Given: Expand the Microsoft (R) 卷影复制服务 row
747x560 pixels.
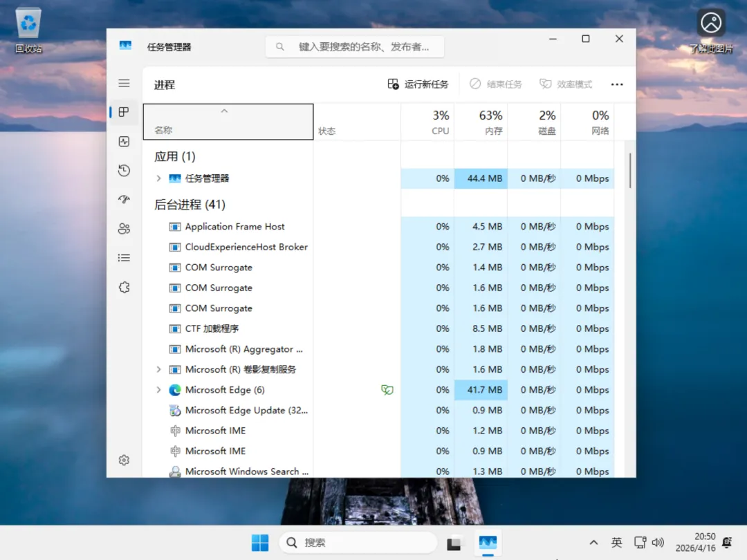Looking at the screenshot, I should (x=158, y=369).
